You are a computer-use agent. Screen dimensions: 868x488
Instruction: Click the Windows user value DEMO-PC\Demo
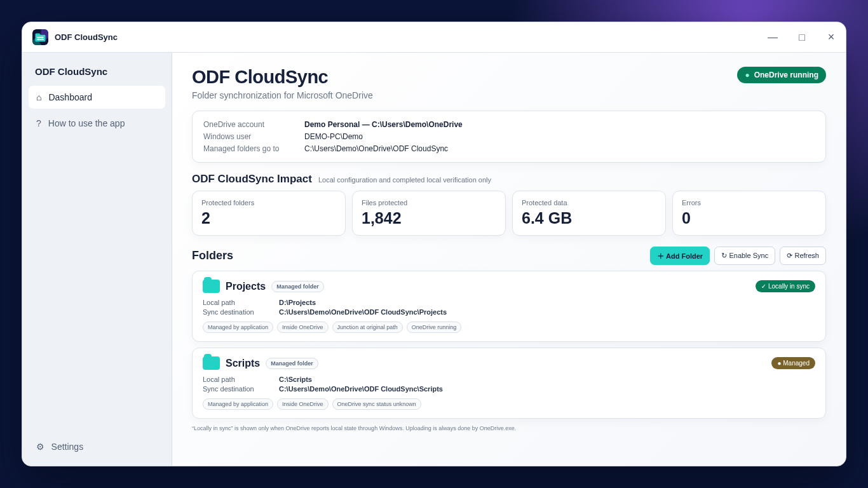334,137
